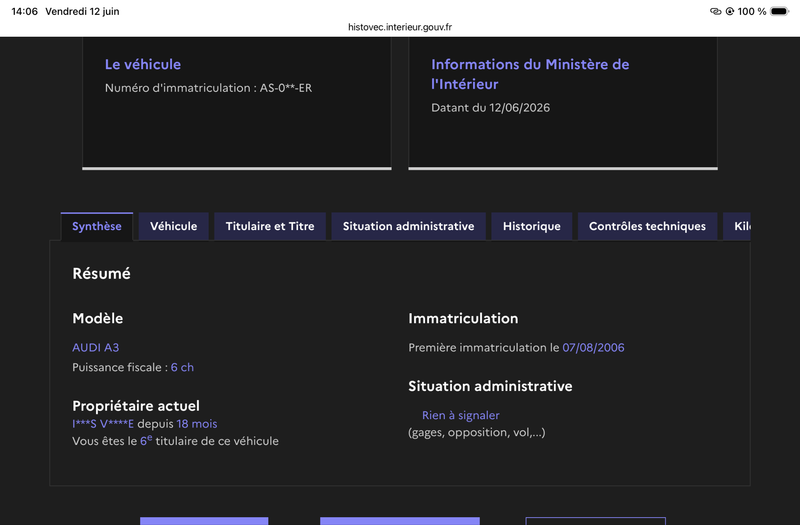Screen dimensions: 800x525
Task: Select the Synthèse tab
Action: coord(96,226)
